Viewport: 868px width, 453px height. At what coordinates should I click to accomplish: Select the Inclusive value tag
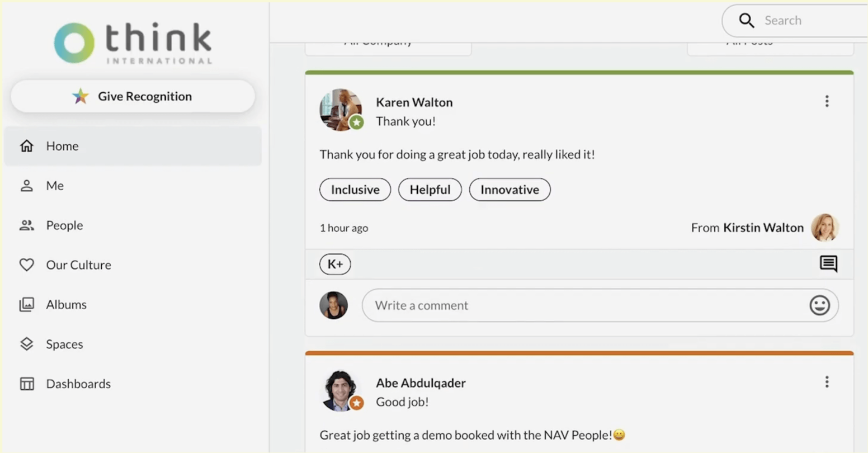click(355, 190)
